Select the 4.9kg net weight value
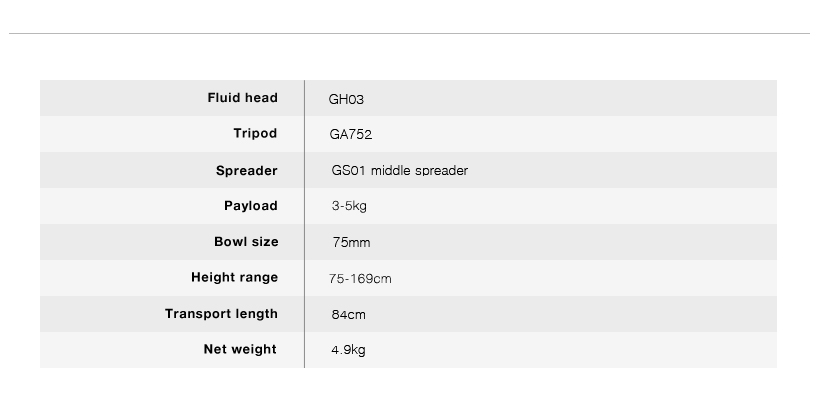This screenshot has height=410, width=828. click(348, 350)
